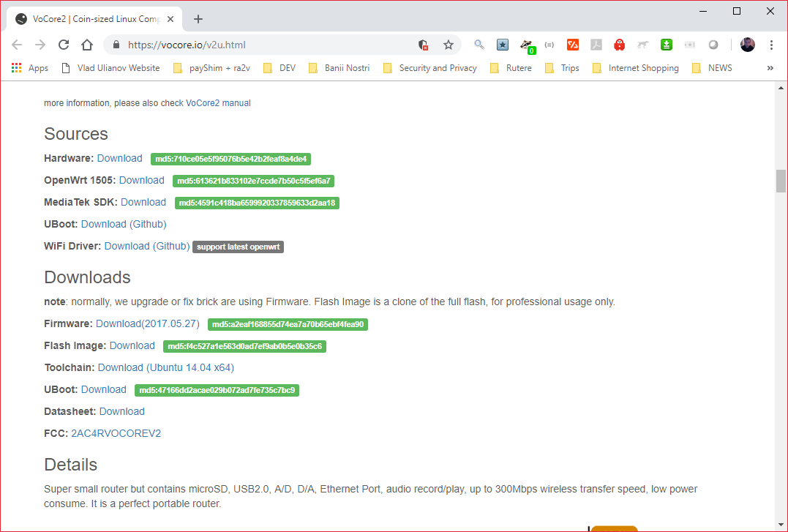788x532 pixels.
Task: Open the orange-red square extension
Action: 572,45
